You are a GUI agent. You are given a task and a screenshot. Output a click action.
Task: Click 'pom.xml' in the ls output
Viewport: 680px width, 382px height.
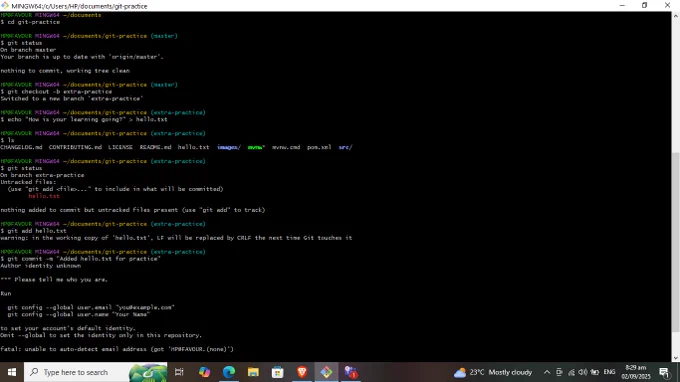[x=319, y=147]
